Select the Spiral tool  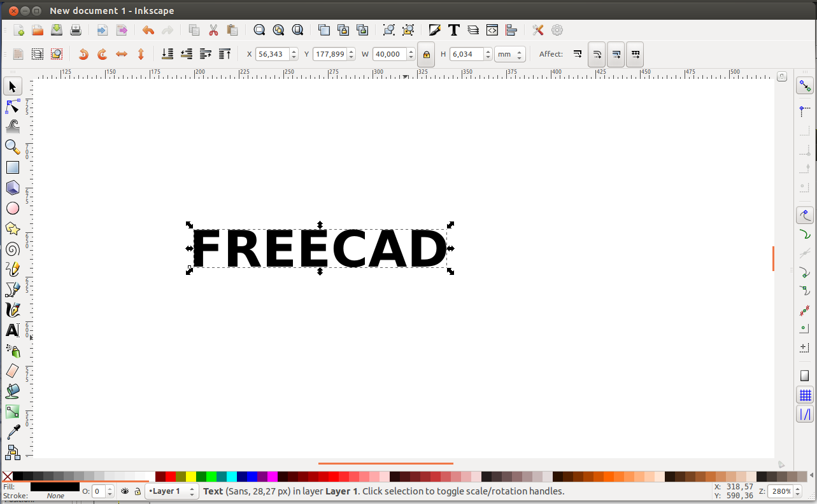(x=13, y=249)
